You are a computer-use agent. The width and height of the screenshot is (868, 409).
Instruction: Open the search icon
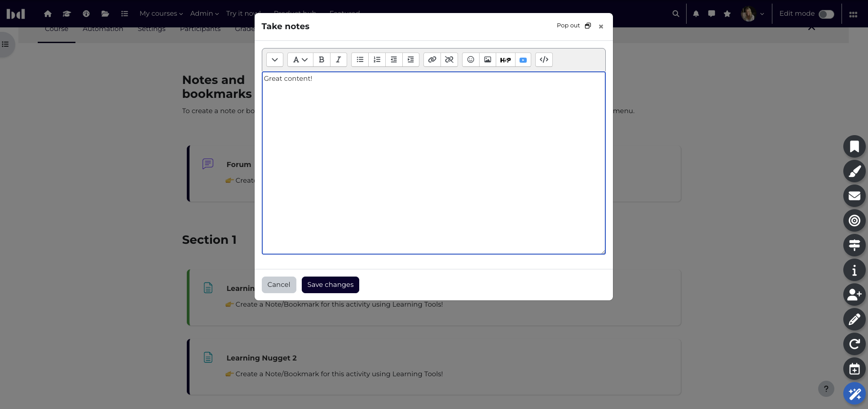point(676,13)
